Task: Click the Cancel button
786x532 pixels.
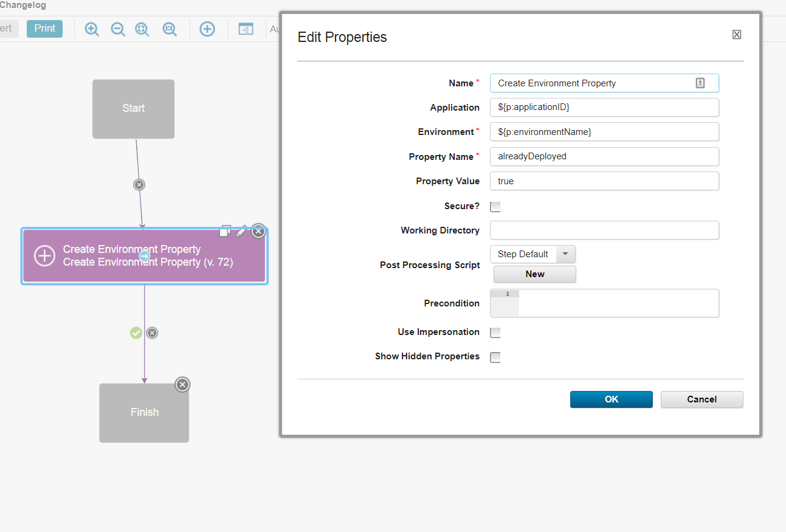Action: pyautogui.click(x=702, y=399)
